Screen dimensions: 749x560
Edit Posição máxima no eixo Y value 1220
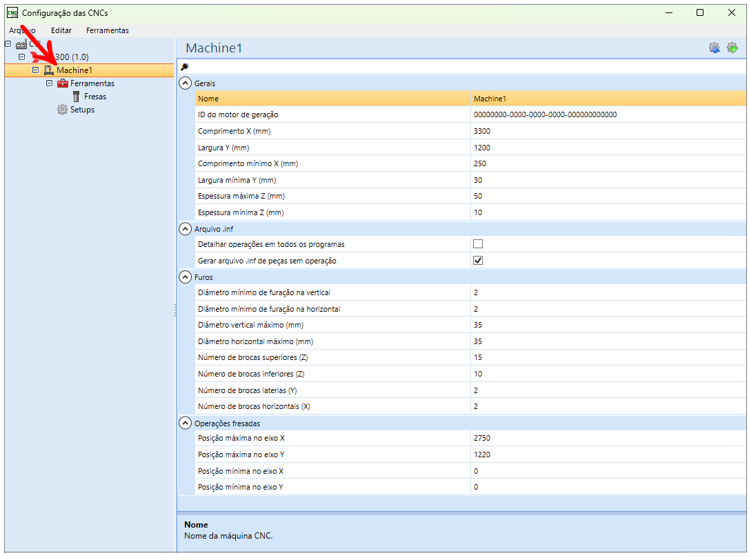(608, 455)
